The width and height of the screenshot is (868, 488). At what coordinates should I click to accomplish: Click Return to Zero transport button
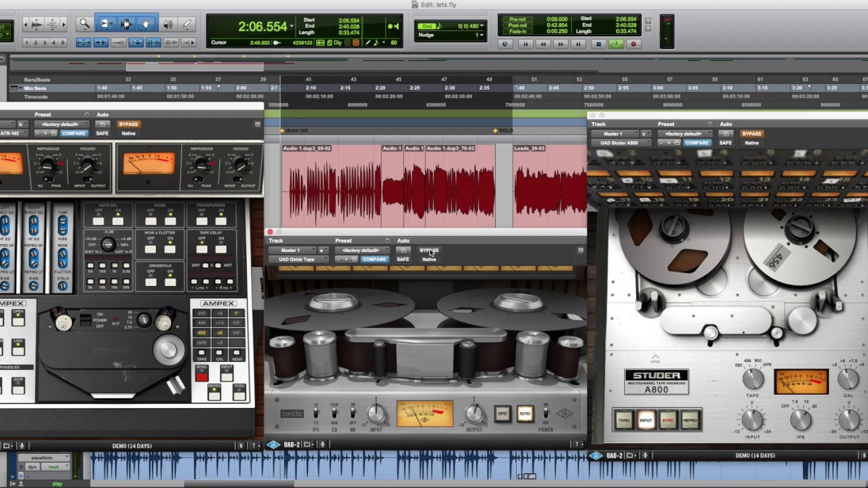pos(525,44)
